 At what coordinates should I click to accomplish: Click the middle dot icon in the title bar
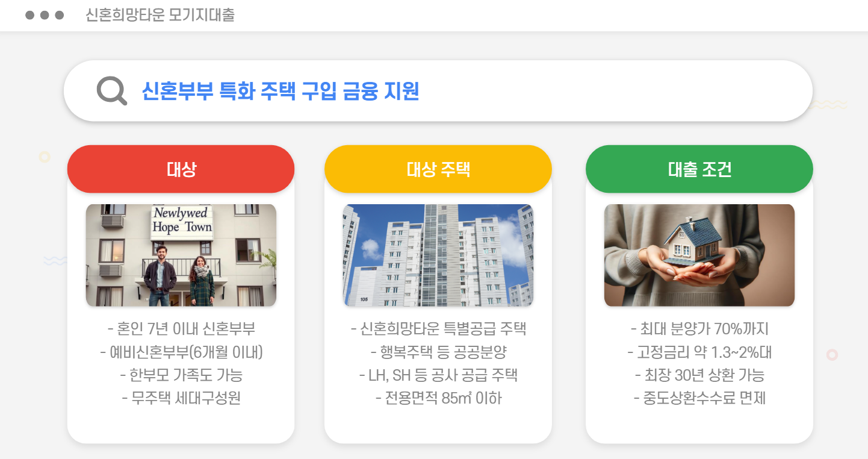[x=45, y=15]
